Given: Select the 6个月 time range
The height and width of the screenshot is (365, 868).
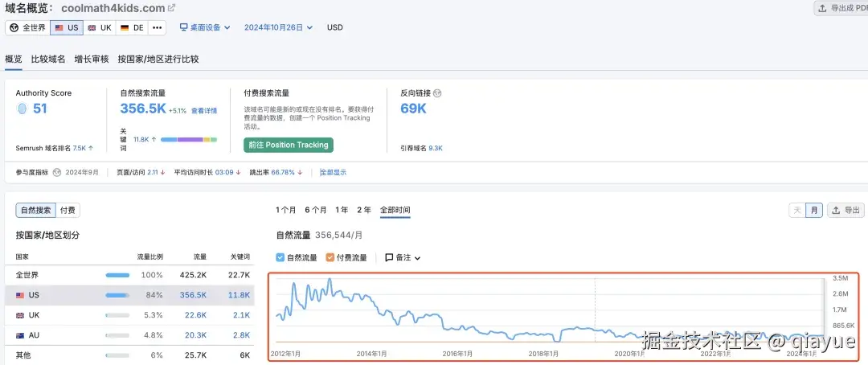Looking at the screenshot, I should [x=316, y=210].
